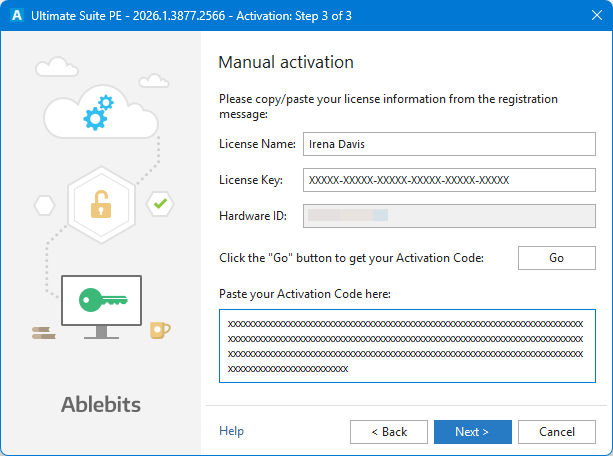The height and width of the screenshot is (456, 613).
Task: Click the Go button for Activation Code
Action: tap(556, 258)
